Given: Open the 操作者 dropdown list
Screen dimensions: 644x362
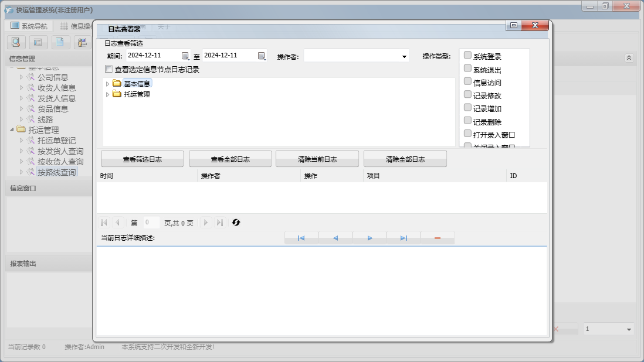Looking at the screenshot, I should coord(404,57).
